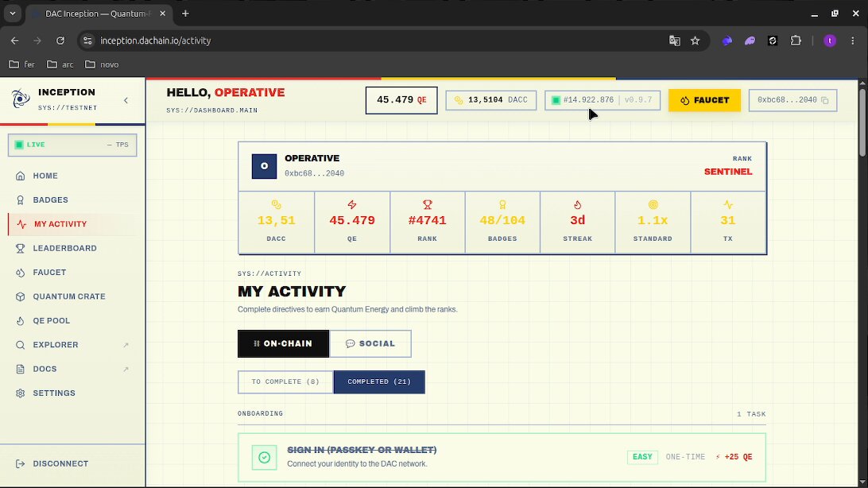The width and height of the screenshot is (868, 488).
Task: Go to Badges in the sidebar
Action: 72,199
